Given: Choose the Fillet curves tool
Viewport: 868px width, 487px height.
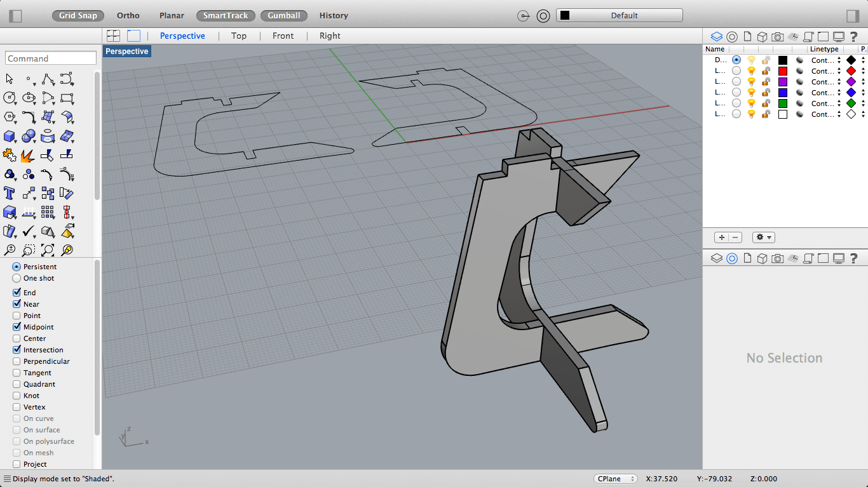Looking at the screenshot, I should (29, 117).
